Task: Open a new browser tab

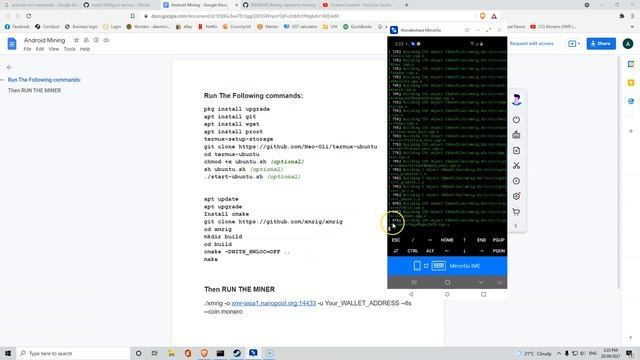Action: (x=407, y=5)
